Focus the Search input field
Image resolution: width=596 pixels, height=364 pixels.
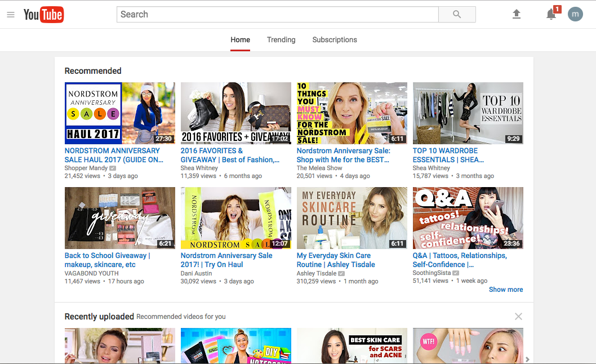[x=278, y=15]
